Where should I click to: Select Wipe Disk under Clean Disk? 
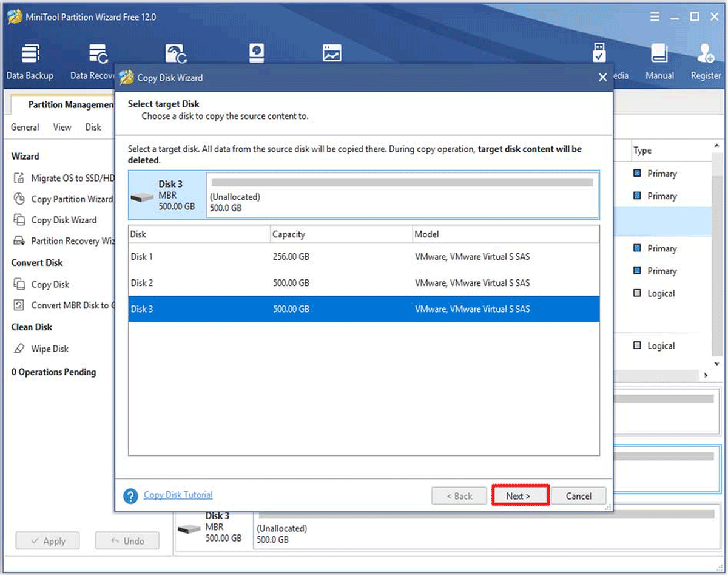tap(41, 349)
